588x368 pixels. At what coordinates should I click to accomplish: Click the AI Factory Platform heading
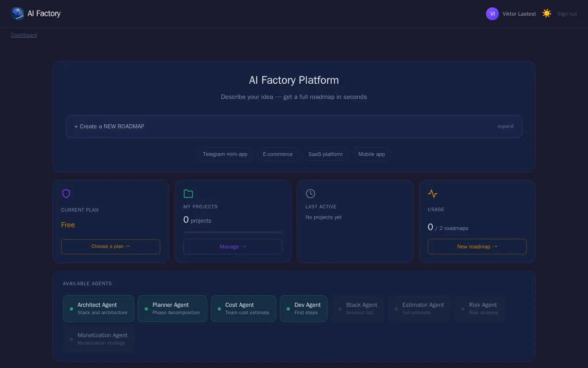click(x=294, y=80)
